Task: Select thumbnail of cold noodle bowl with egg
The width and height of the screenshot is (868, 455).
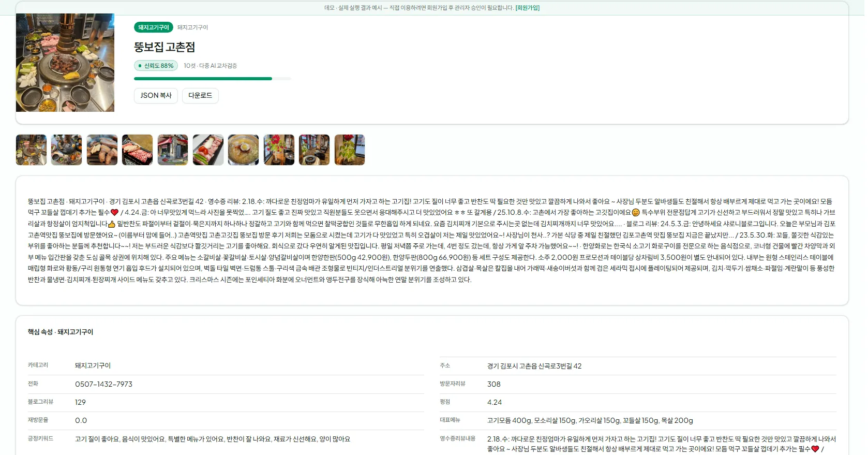Action: click(x=244, y=150)
